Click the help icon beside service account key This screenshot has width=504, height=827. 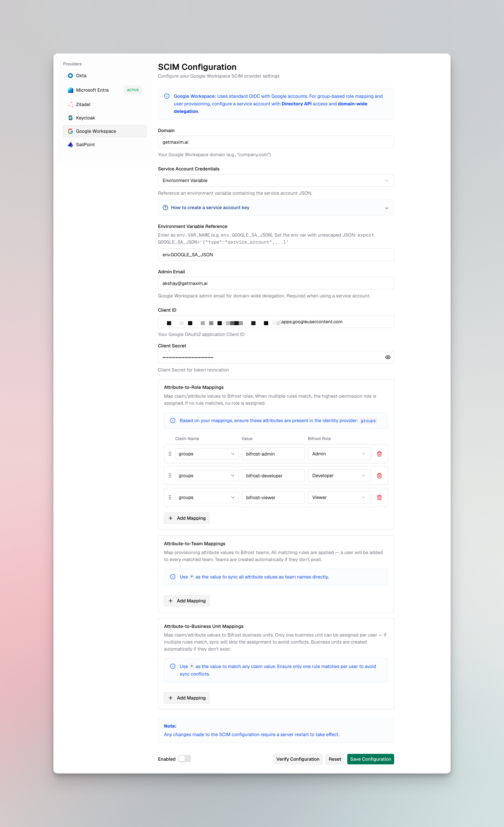(x=165, y=208)
